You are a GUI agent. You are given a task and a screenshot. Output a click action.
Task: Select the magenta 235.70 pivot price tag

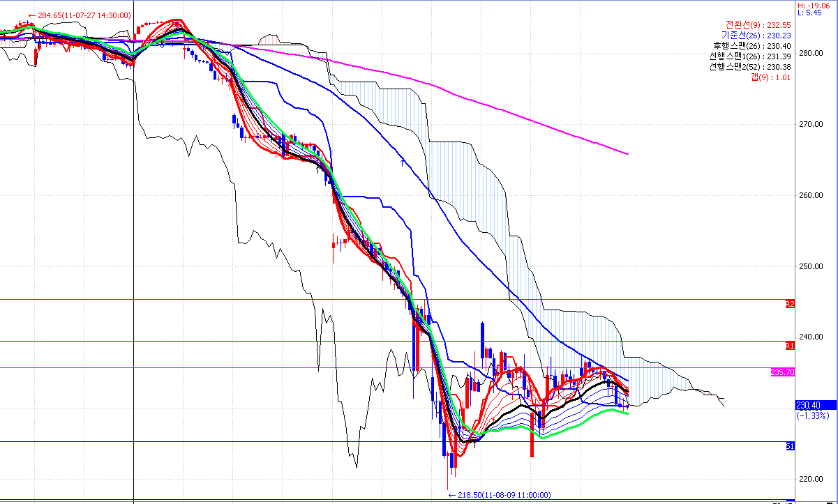pos(782,372)
